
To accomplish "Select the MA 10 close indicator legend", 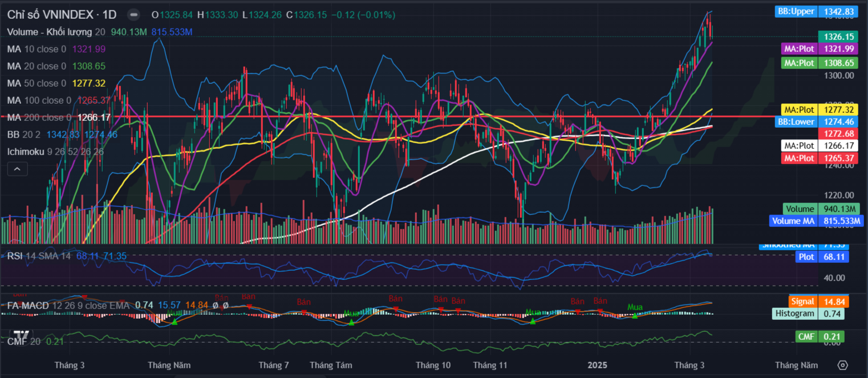I will click(36, 49).
